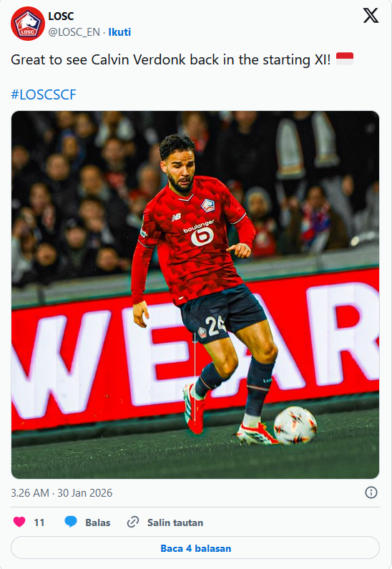Click the Indonesian flag emoji
Viewport: 392px width, 569px height.
pyautogui.click(x=345, y=59)
